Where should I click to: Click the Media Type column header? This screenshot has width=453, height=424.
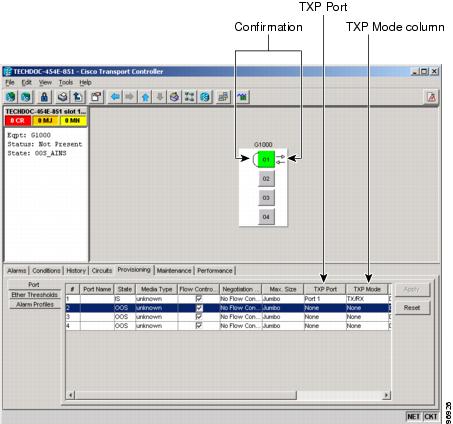(156, 289)
